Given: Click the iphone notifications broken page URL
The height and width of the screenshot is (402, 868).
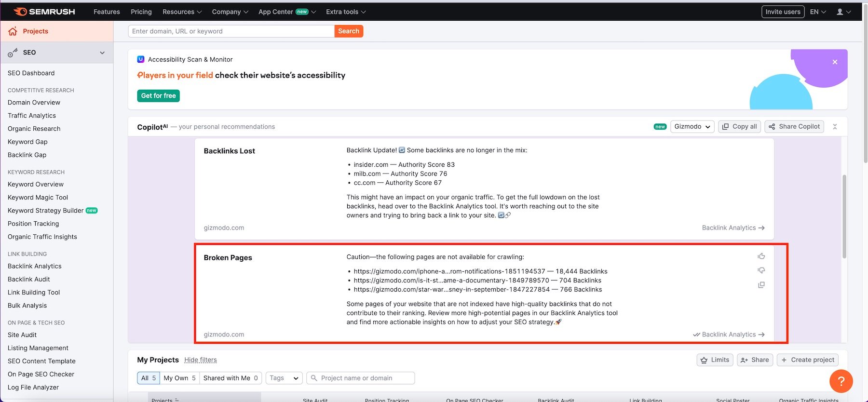Looking at the screenshot, I should pos(449,271).
